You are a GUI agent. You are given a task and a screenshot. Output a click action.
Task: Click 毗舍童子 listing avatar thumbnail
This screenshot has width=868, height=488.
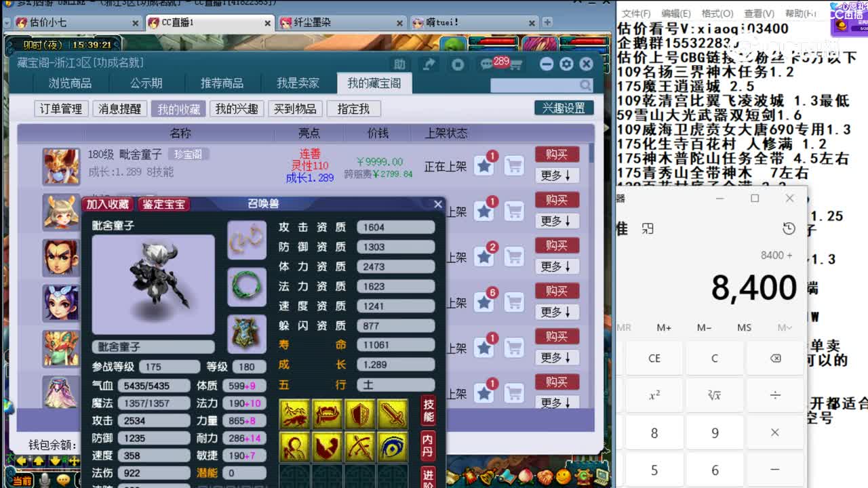61,166
